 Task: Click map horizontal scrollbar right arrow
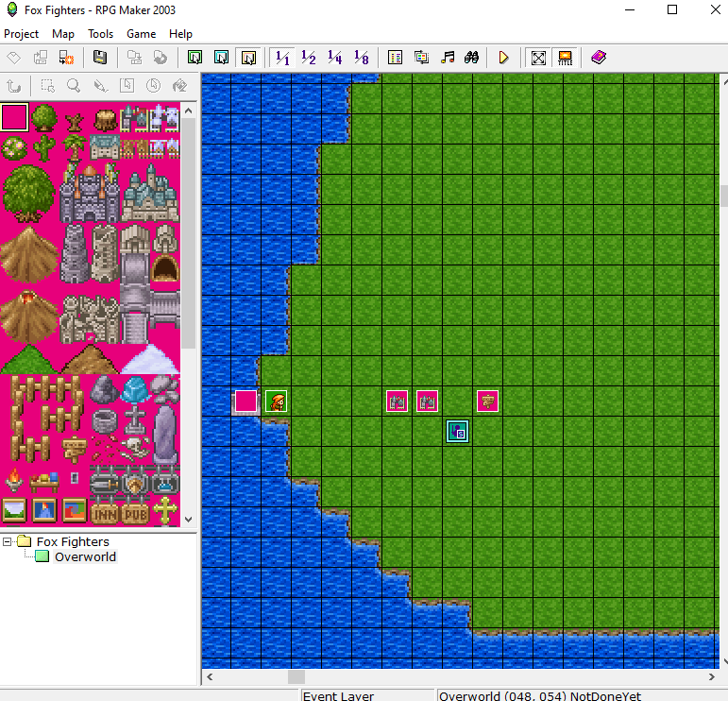point(711,676)
